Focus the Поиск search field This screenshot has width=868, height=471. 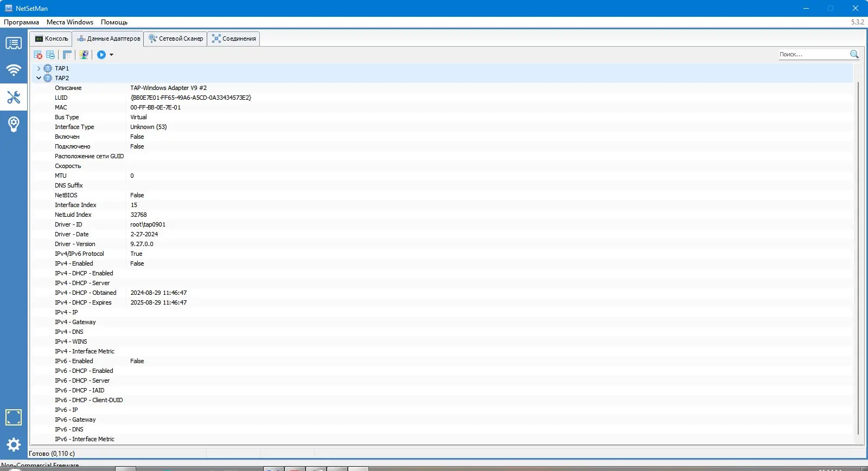tap(813, 54)
